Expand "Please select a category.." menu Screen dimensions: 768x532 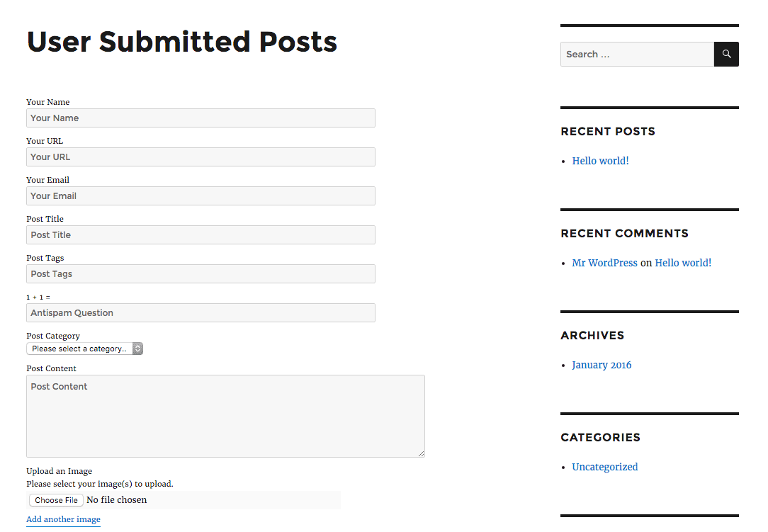click(78, 348)
